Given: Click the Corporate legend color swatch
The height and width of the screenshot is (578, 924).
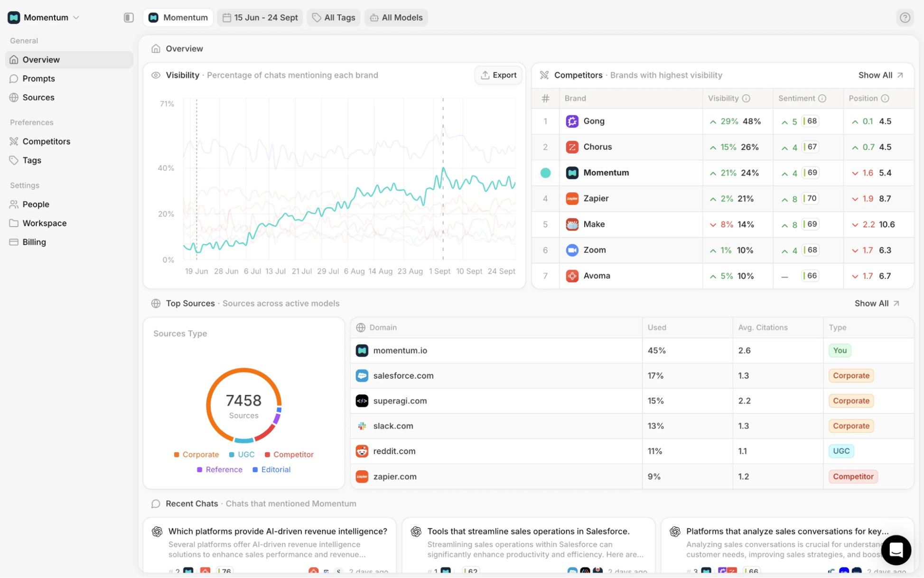Looking at the screenshot, I should click(x=177, y=455).
